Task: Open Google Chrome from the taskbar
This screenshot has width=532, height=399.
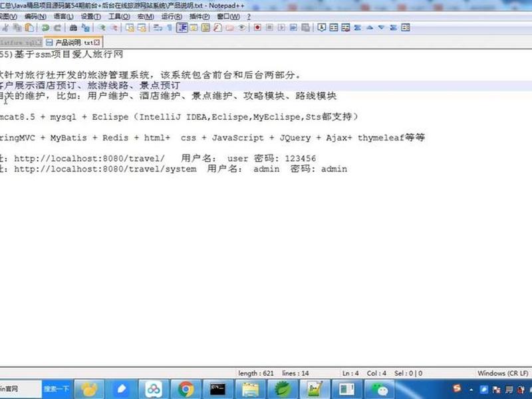Action: 186,389
